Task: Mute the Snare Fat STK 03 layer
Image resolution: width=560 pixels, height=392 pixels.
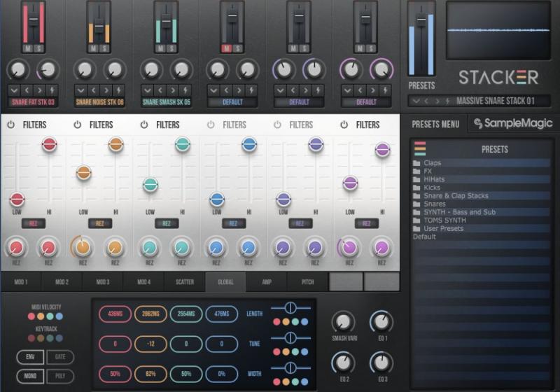Action: pos(27,48)
